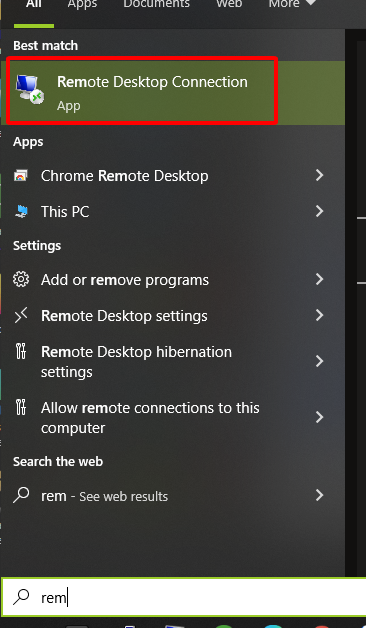The image size is (366, 628).
Task: Click Remote Desktop hibernation settings control icon
Action: (21, 351)
